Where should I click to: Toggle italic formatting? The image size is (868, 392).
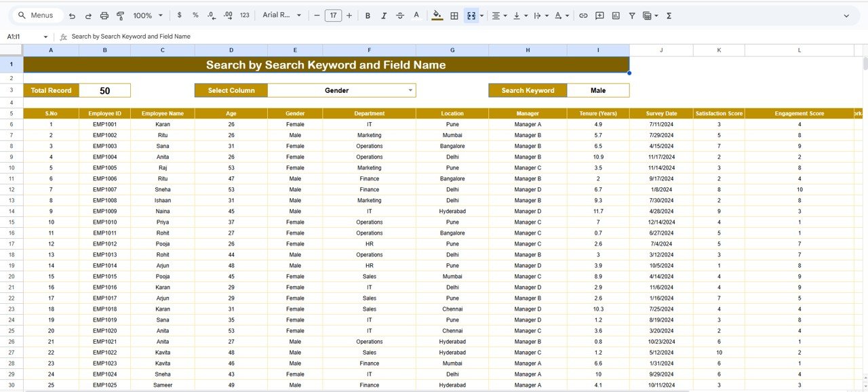pyautogui.click(x=384, y=16)
